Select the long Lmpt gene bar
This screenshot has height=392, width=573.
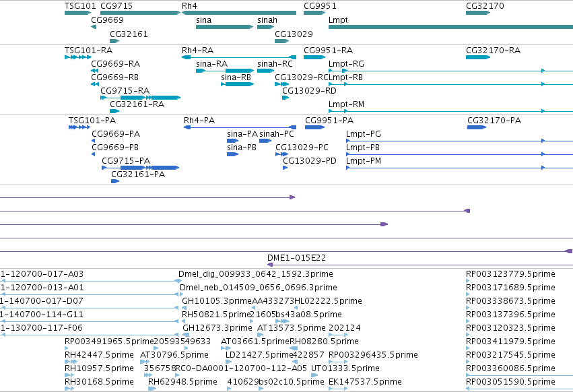[450, 27]
